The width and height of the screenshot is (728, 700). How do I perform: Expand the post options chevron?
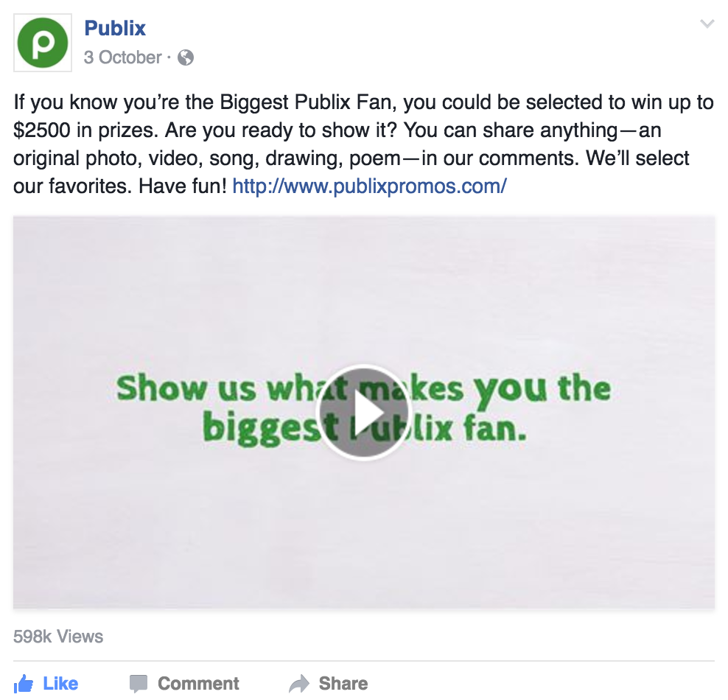coord(707,24)
